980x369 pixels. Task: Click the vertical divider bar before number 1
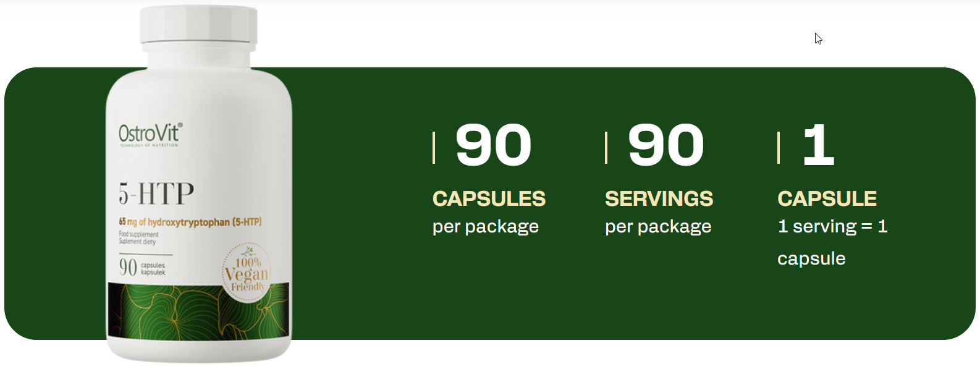pyautogui.click(x=779, y=148)
